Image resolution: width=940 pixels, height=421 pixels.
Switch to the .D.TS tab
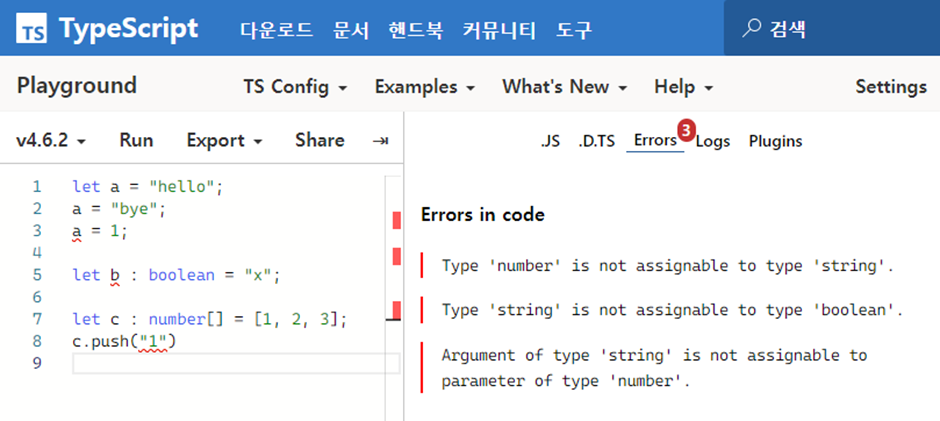point(596,142)
